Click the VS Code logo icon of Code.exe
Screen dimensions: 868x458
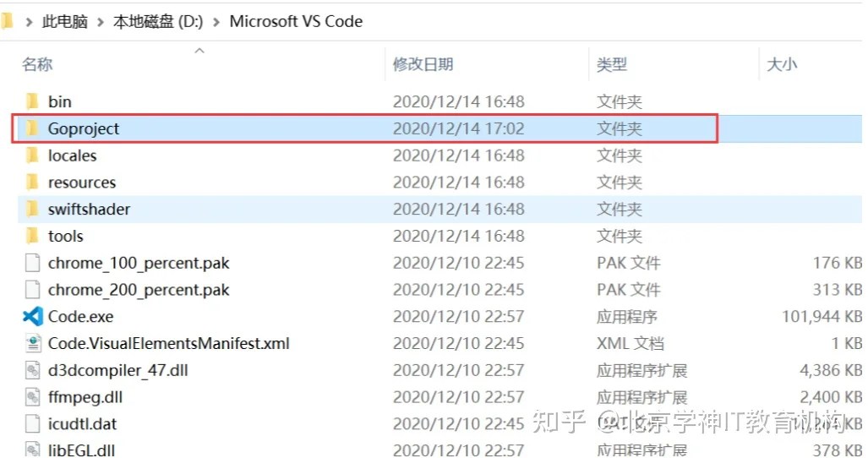click(x=33, y=316)
